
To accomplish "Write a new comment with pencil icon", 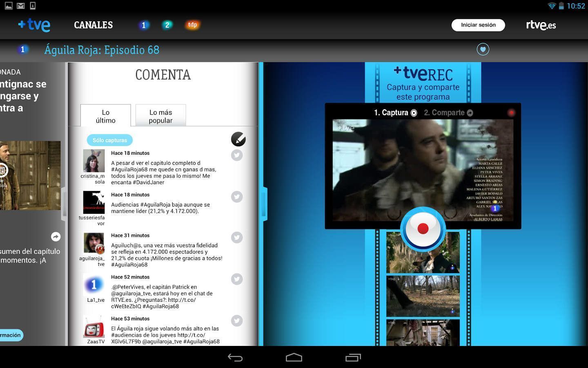I will [x=238, y=139].
